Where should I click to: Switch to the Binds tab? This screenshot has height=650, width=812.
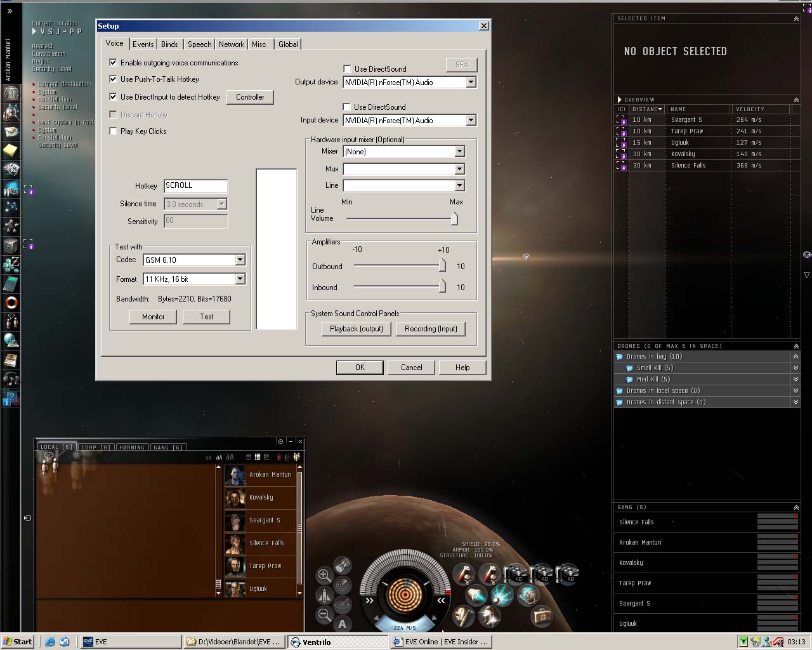(x=169, y=44)
